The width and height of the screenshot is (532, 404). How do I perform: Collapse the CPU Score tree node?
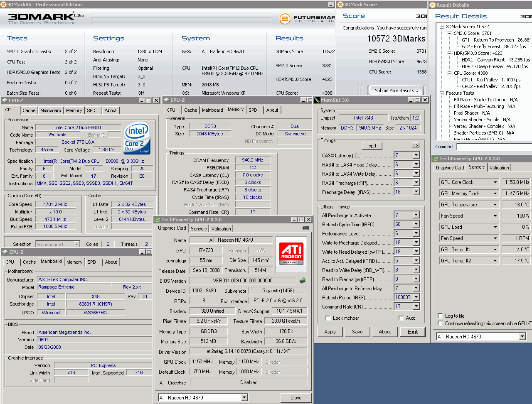tap(450, 73)
